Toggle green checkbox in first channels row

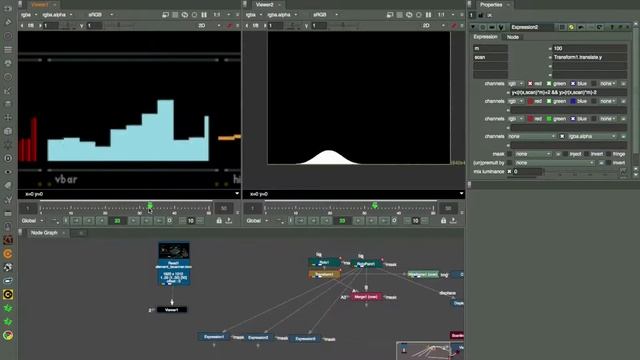coord(549,83)
